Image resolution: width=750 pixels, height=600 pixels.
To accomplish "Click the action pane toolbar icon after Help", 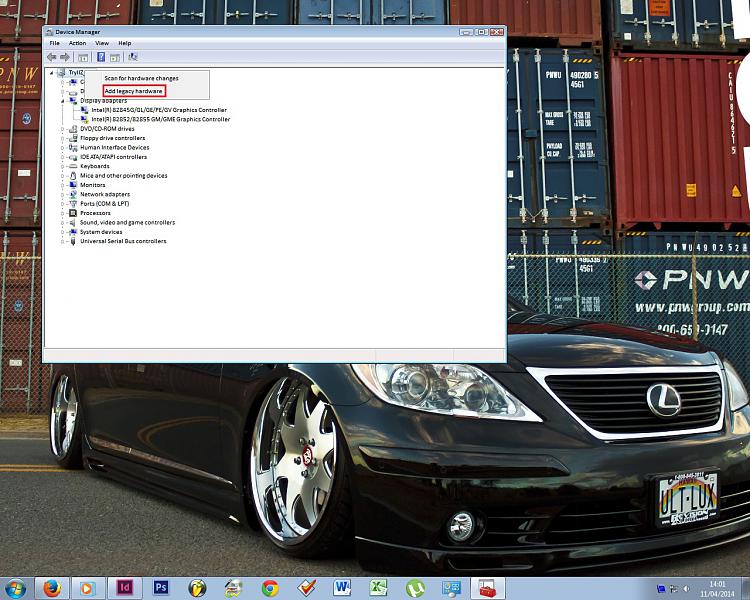I will (x=115, y=57).
